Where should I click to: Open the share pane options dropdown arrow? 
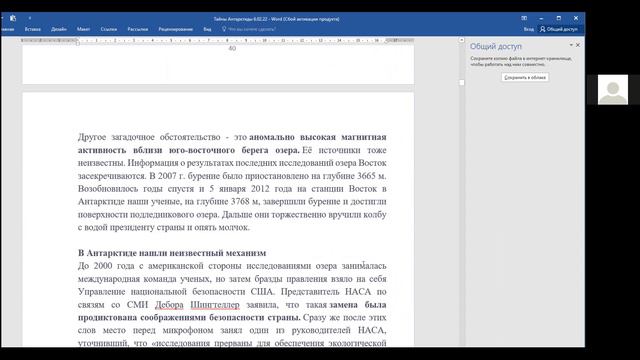tap(571, 45)
